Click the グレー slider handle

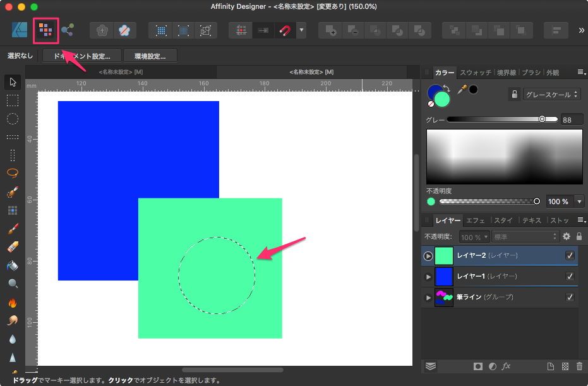pos(542,119)
